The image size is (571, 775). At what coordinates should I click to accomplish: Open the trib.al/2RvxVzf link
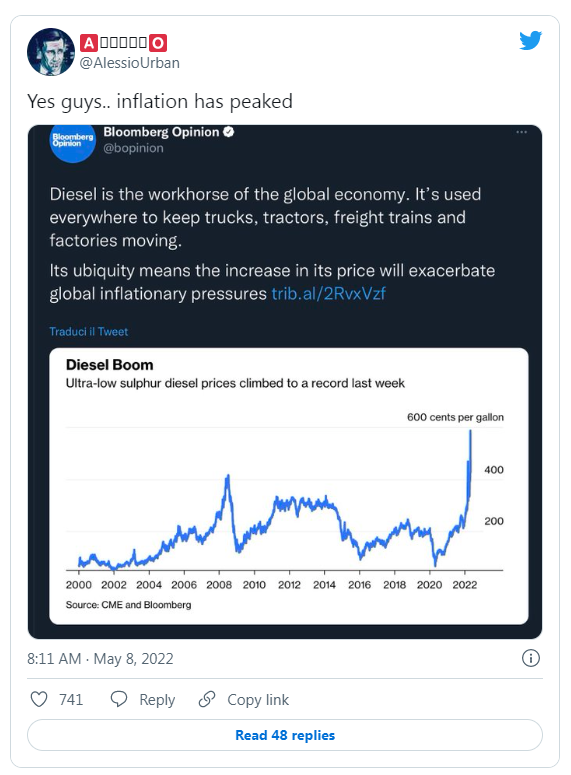click(x=328, y=294)
